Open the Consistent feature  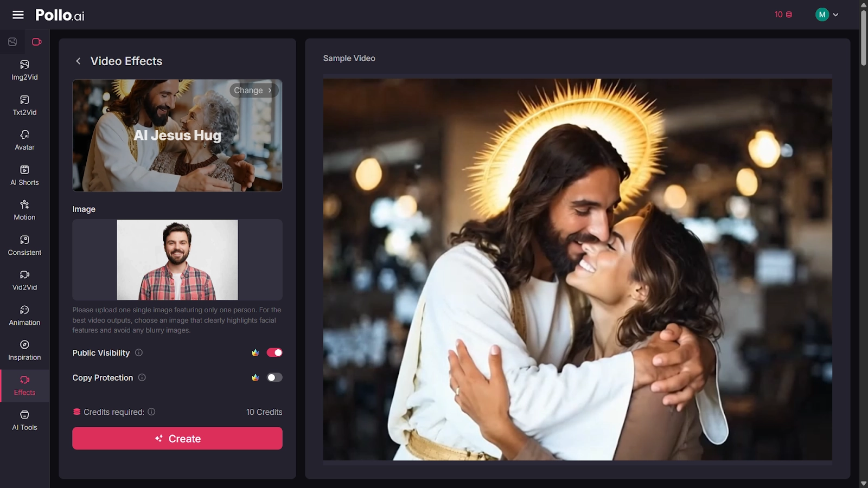(x=24, y=245)
